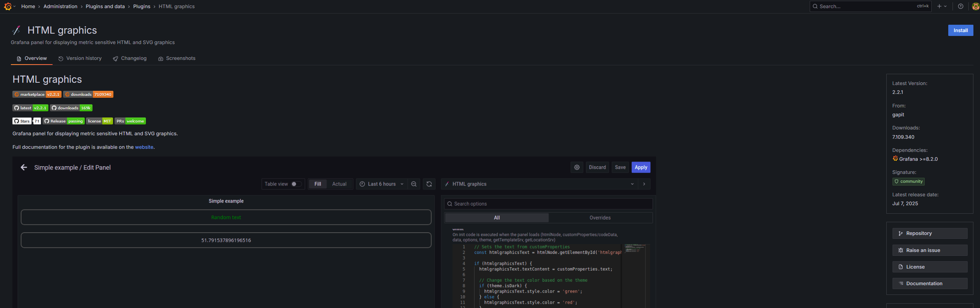This screenshot has height=308, width=980.
Task: Click the Grafana logo icon
Action: [x=7, y=6]
